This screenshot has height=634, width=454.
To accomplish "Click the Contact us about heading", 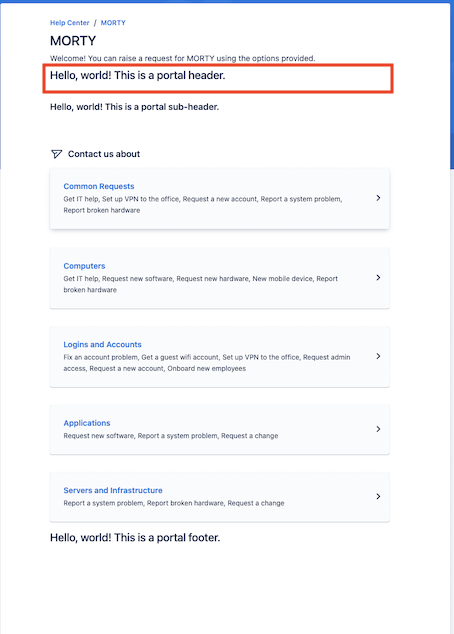I will (104, 154).
